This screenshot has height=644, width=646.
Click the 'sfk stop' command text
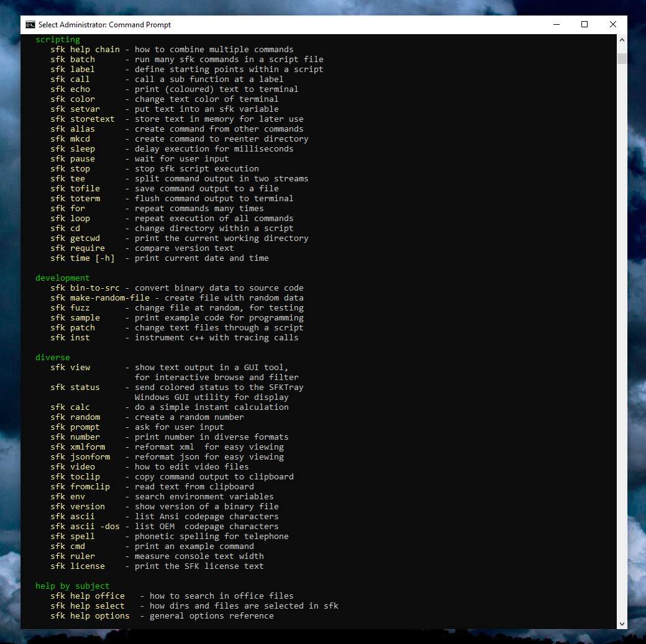[x=70, y=168]
